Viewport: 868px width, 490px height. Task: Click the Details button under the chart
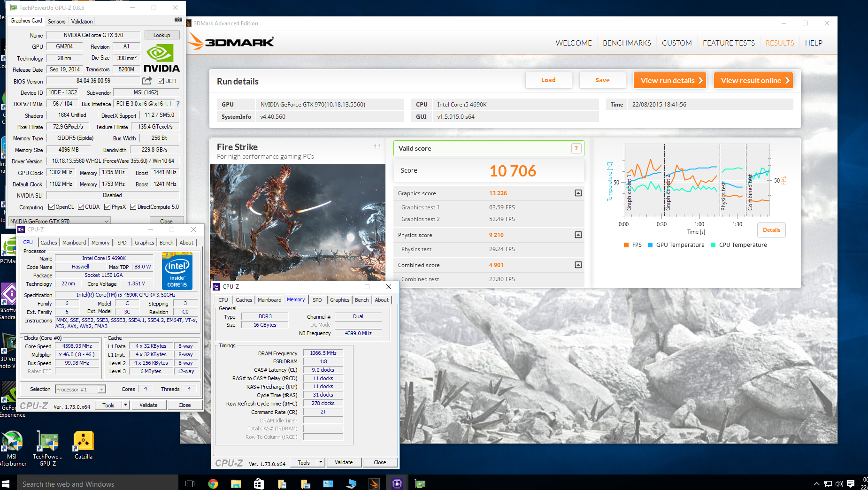771,230
